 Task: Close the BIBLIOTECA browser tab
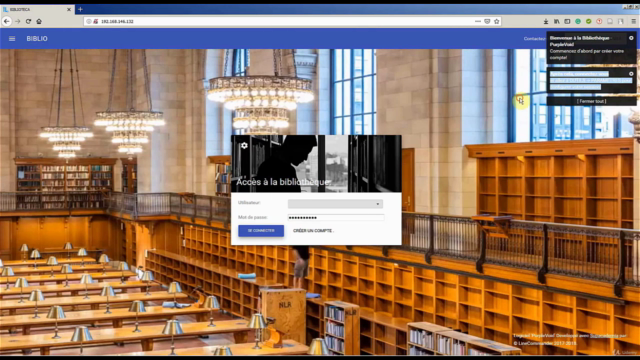pyautogui.click(x=69, y=9)
